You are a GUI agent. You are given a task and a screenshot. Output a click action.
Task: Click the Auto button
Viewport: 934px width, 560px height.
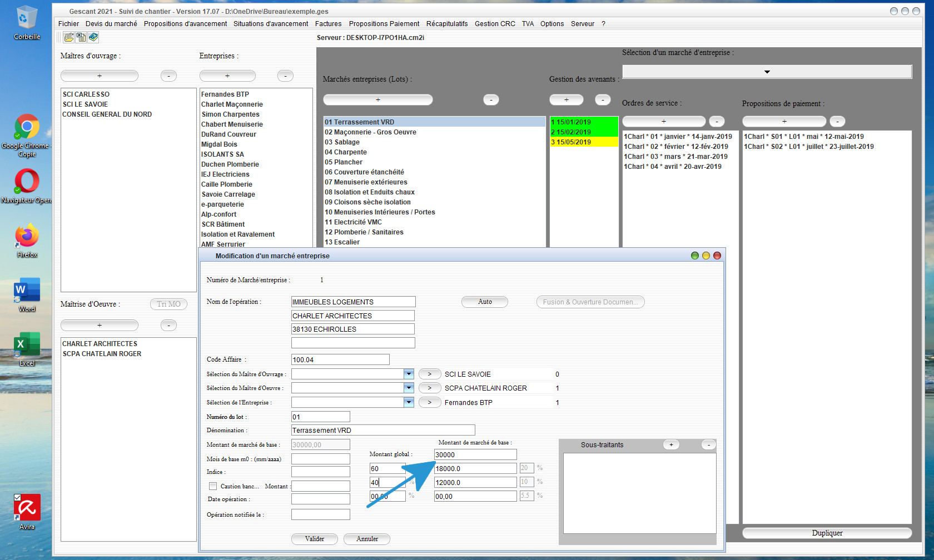(485, 302)
